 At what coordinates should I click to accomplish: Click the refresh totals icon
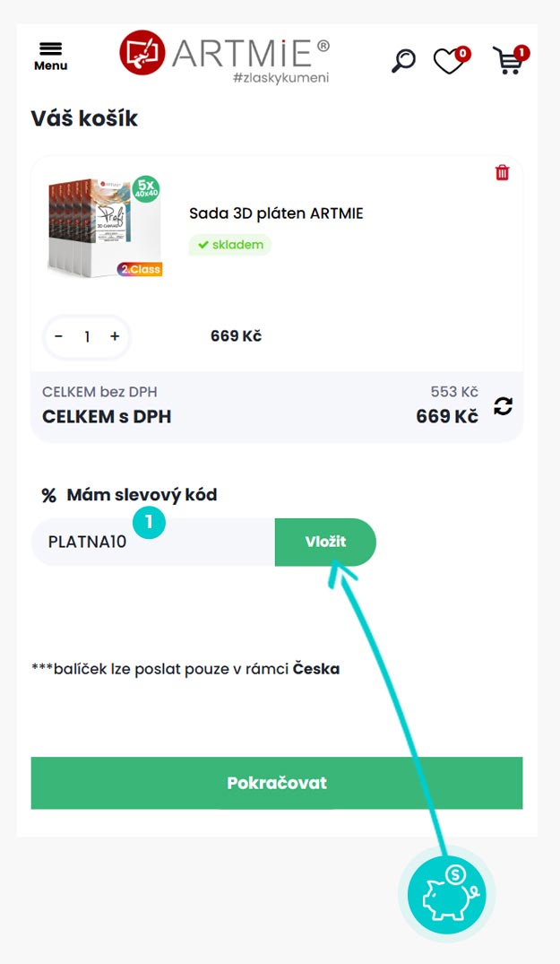(x=504, y=406)
